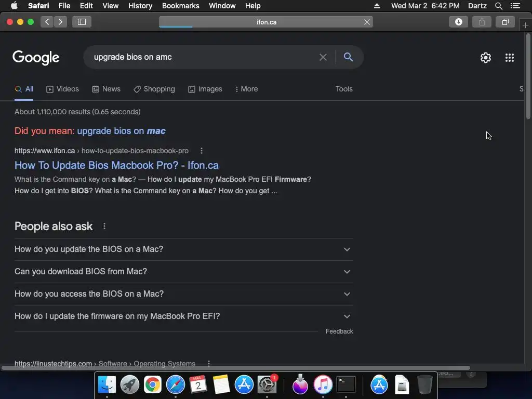Expand 'How do you access the BIOS on a Mac?'
Image resolution: width=532 pixels, height=399 pixels.
[x=183, y=294]
